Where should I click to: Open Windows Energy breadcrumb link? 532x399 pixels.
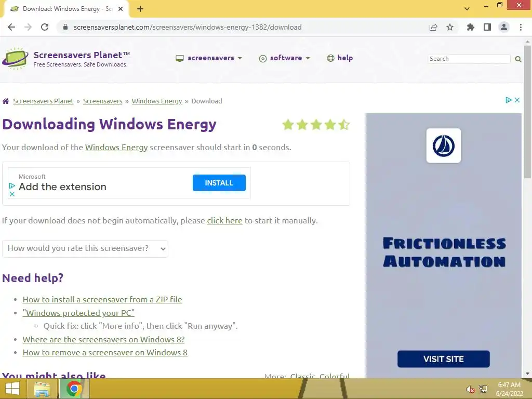[x=157, y=101]
